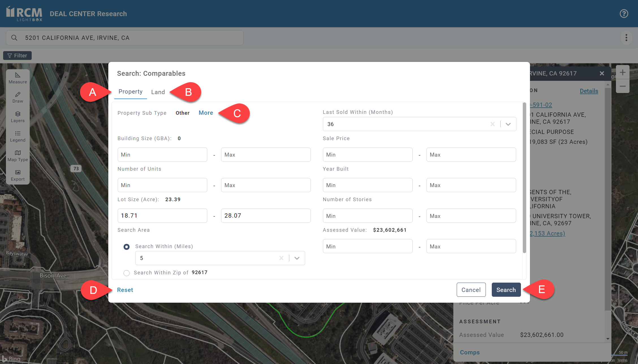The width and height of the screenshot is (638, 364).
Task: Switch to the Land tab
Action: point(158,92)
